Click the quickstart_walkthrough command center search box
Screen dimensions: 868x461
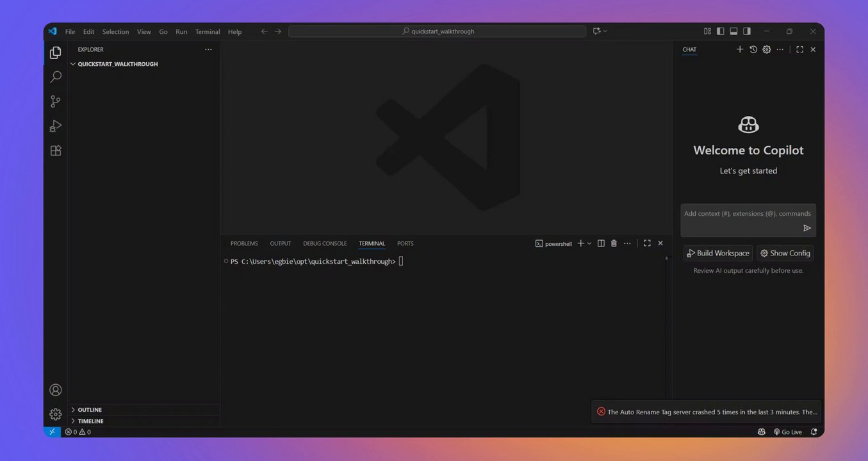tap(437, 31)
